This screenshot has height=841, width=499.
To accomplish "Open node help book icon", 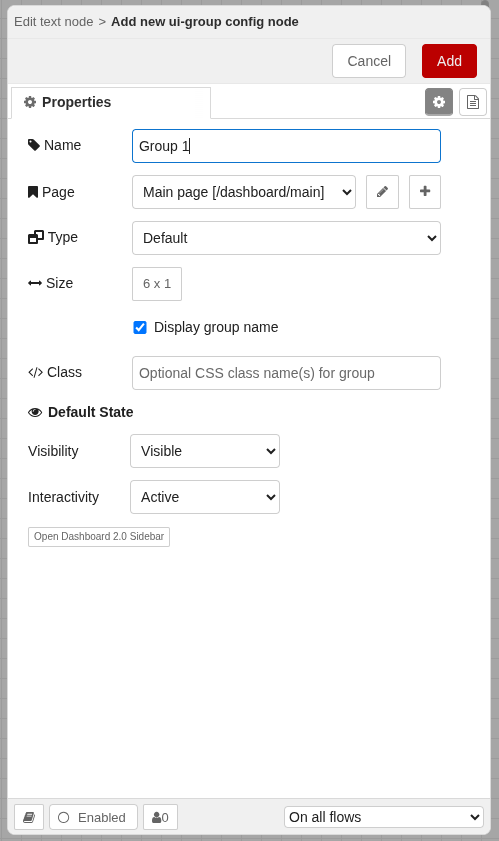I will 29,817.
